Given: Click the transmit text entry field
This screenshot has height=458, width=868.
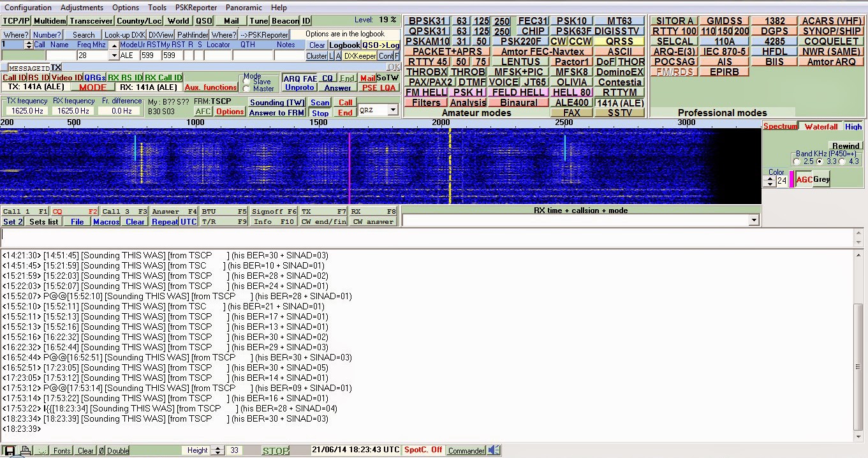Looking at the screenshot, I should coord(427,237).
